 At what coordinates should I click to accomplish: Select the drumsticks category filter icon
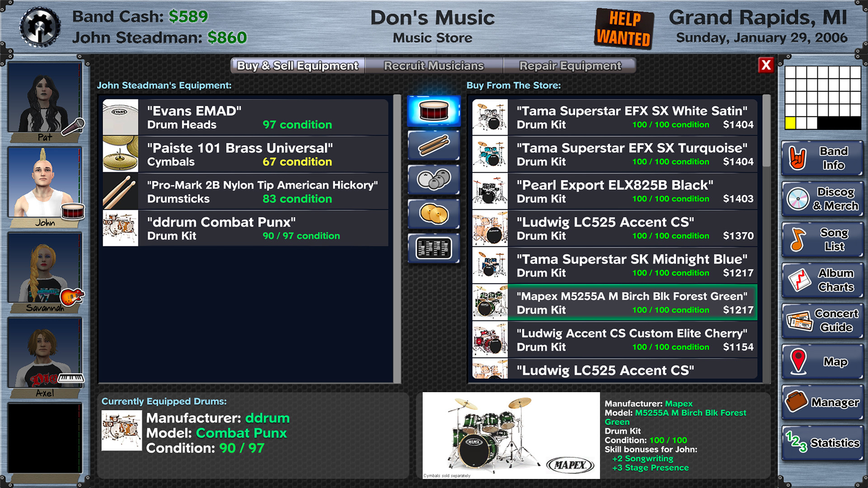434,145
